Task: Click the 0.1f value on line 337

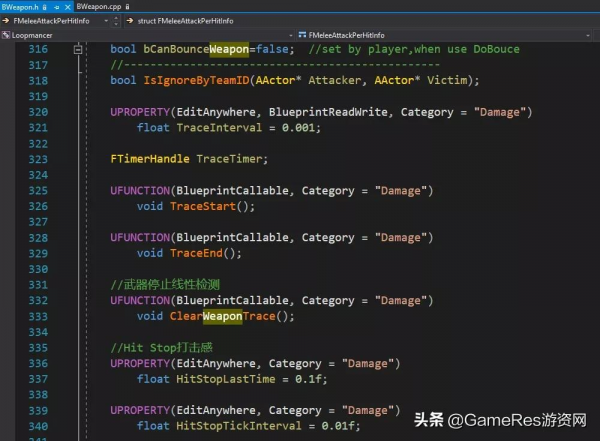Action: (x=308, y=379)
